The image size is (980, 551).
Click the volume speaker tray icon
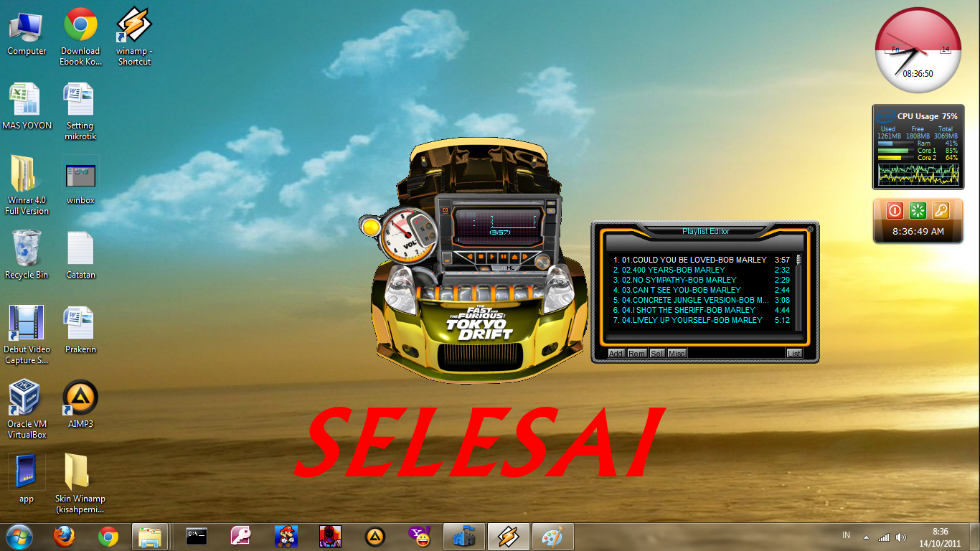(901, 537)
